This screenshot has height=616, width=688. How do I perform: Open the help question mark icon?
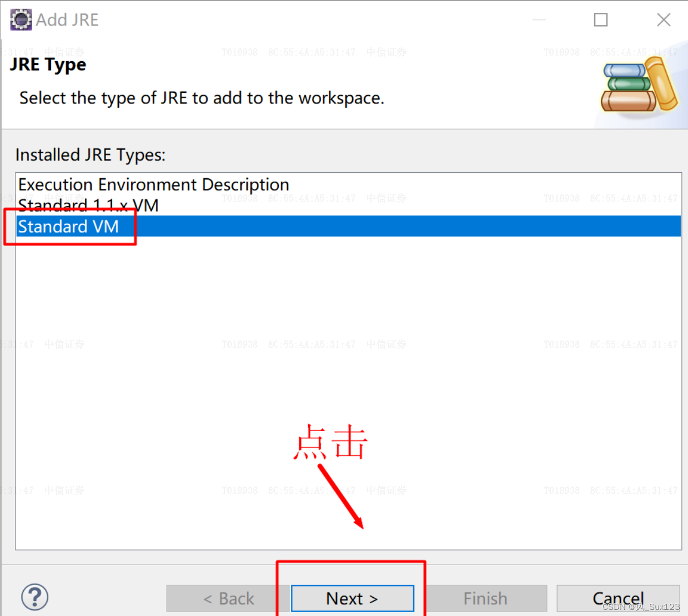[35, 597]
